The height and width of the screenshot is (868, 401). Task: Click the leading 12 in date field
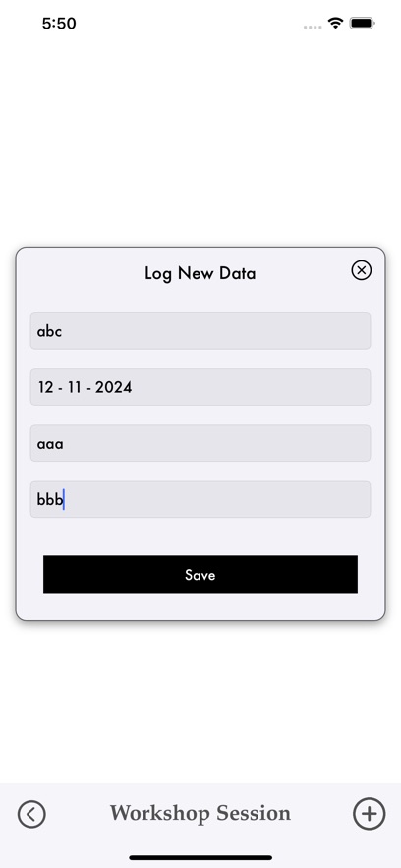point(46,387)
